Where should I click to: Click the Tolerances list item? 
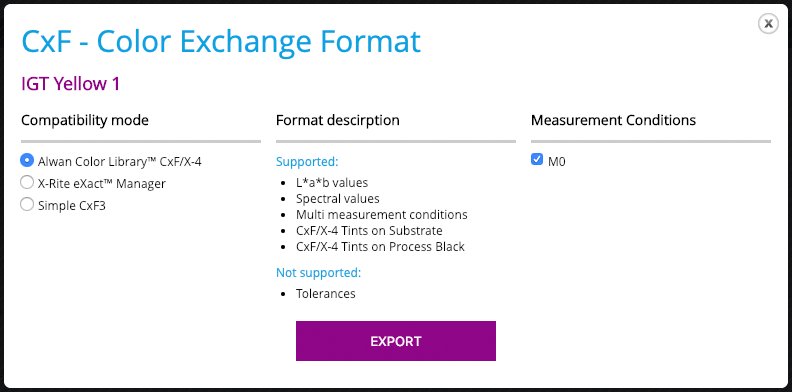(326, 293)
